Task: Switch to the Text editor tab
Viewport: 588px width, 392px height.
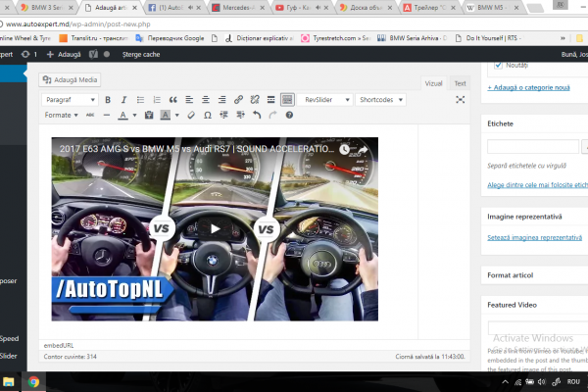Action: coord(460,83)
